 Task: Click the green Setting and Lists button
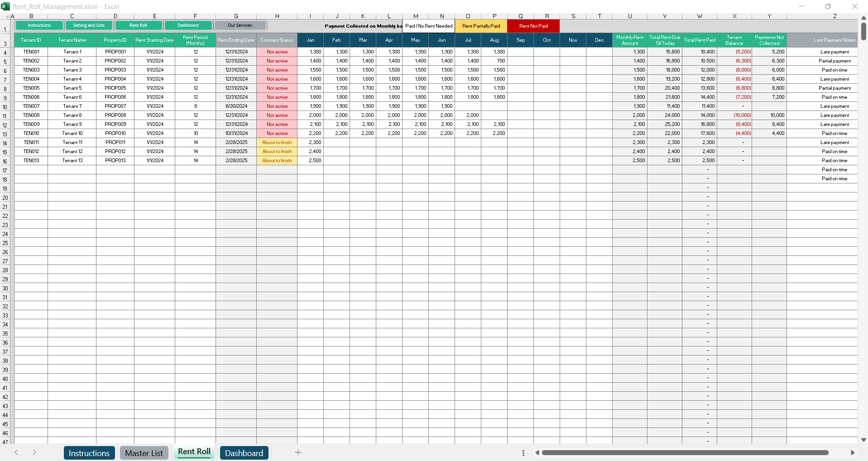89,25
